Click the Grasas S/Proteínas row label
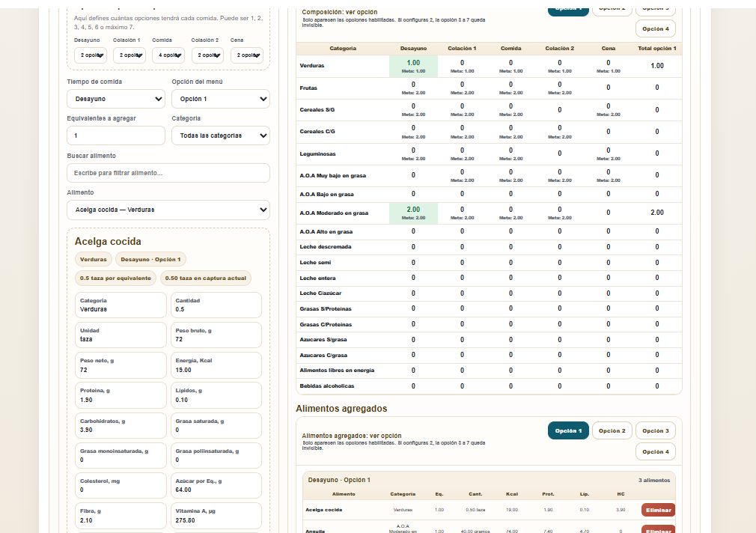The height and width of the screenshot is (533, 756). (x=326, y=308)
